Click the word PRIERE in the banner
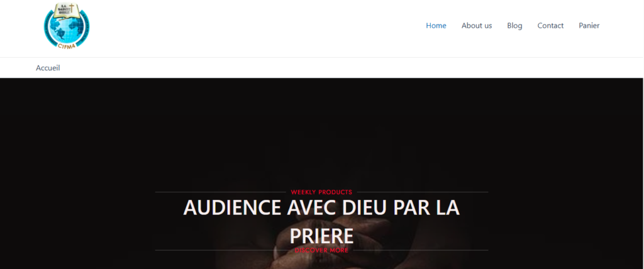644x269 pixels. [321, 236]
